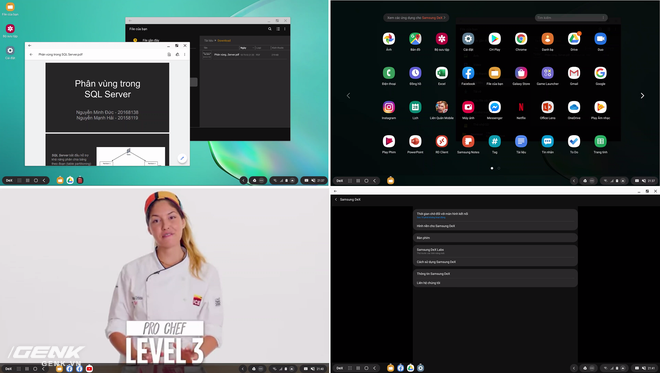Open Google app icon in drawer

click(x=600, y=73)
